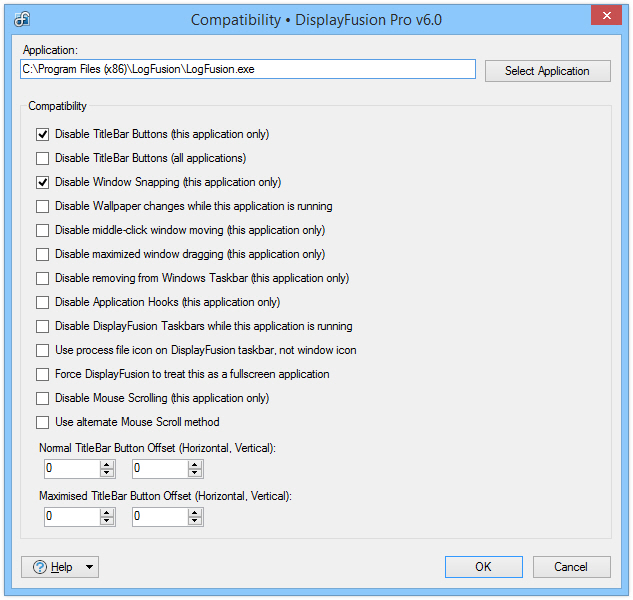Enable Disable Wallpaper changes while application running

[42, 206]
